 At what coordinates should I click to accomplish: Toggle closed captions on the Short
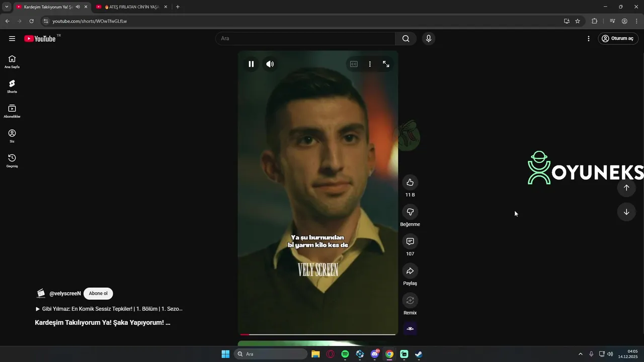tap(354, 64)
